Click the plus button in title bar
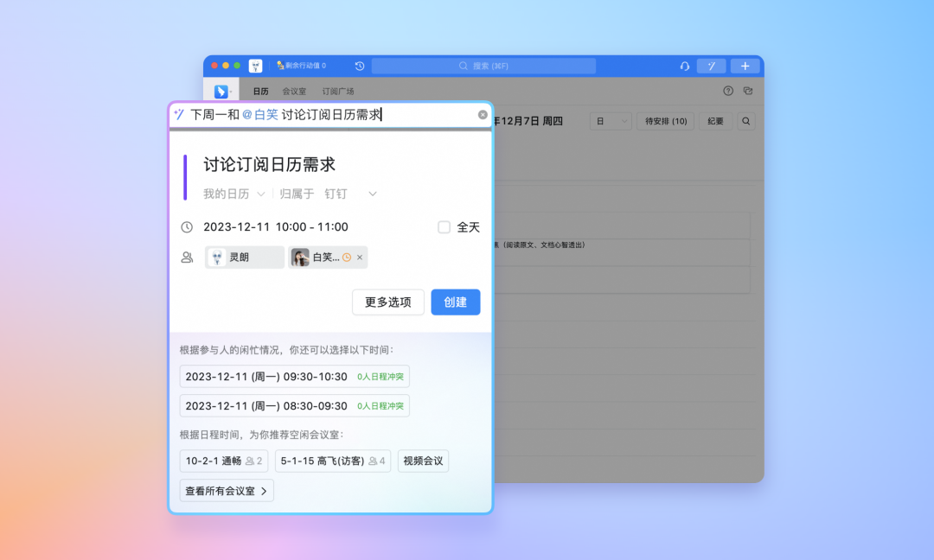This screenshot has height=560, width=934. (745, 66)
